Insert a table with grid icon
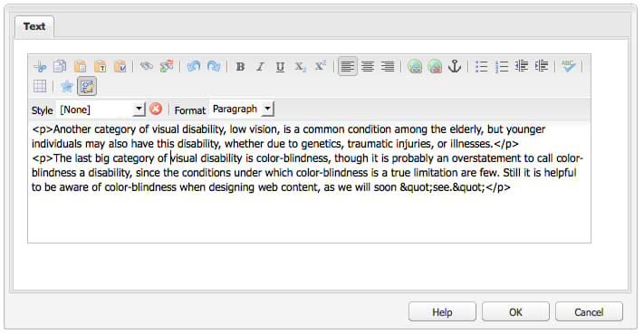This screenshot has height=334, width=644. coord(40,86)
